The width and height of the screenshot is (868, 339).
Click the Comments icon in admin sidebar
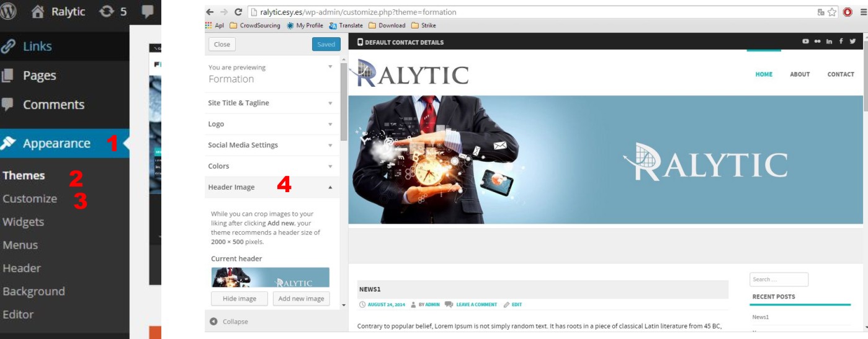[7, 105]
